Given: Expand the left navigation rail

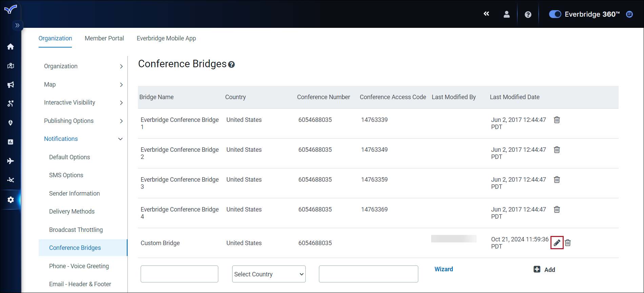Looking at the screenshot, I should click(17, 25).
